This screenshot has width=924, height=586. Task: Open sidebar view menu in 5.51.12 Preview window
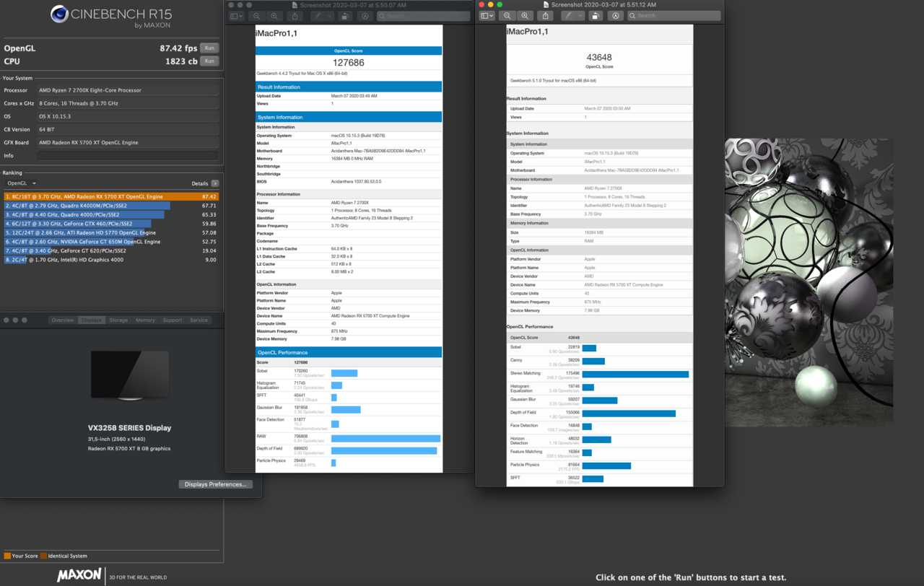488,15
